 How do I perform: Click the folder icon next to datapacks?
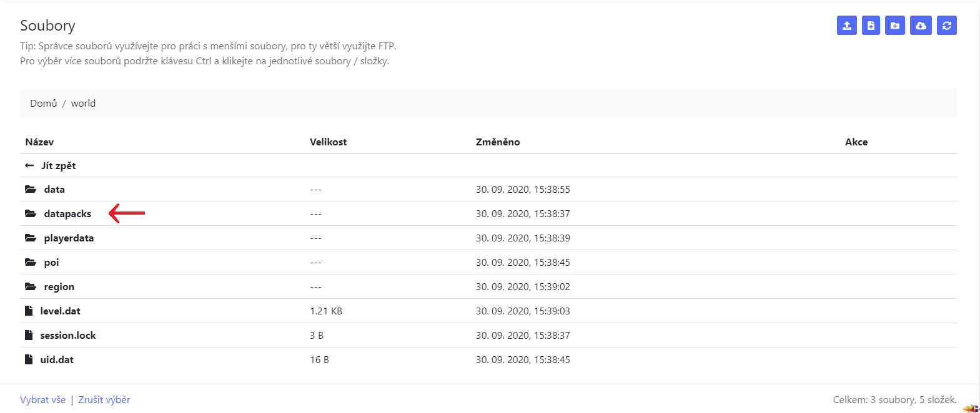31,213
